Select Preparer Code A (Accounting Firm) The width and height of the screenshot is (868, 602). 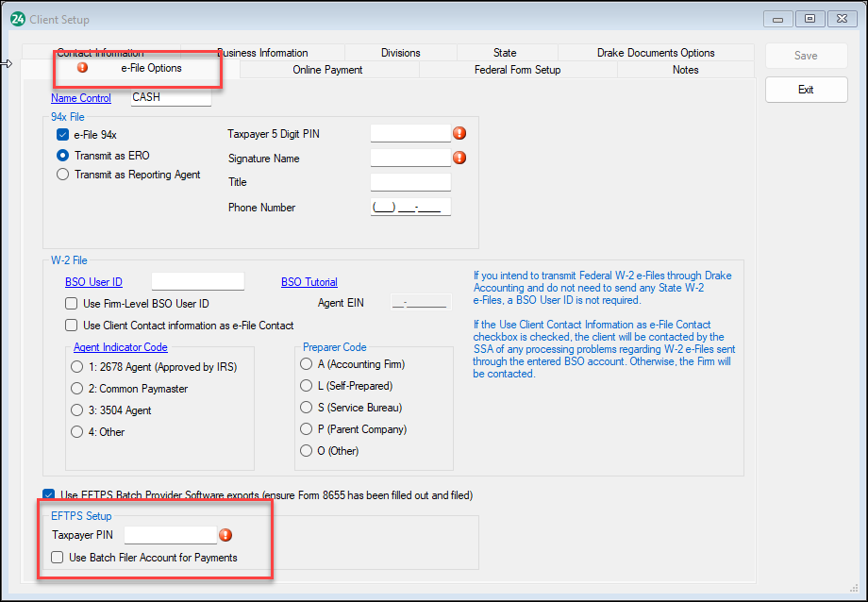pos(306,363)
